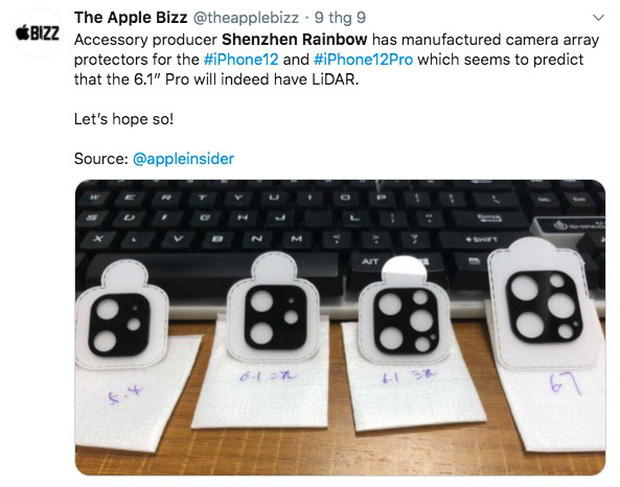Open the @appleinsider mention
This screenshot has width=620, height=487.
[183, 159]
